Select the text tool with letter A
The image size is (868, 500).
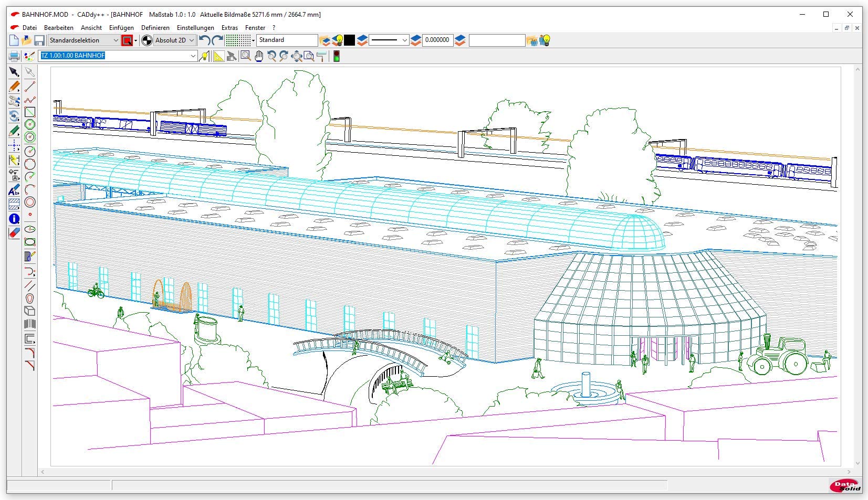(x=14, y=190)
